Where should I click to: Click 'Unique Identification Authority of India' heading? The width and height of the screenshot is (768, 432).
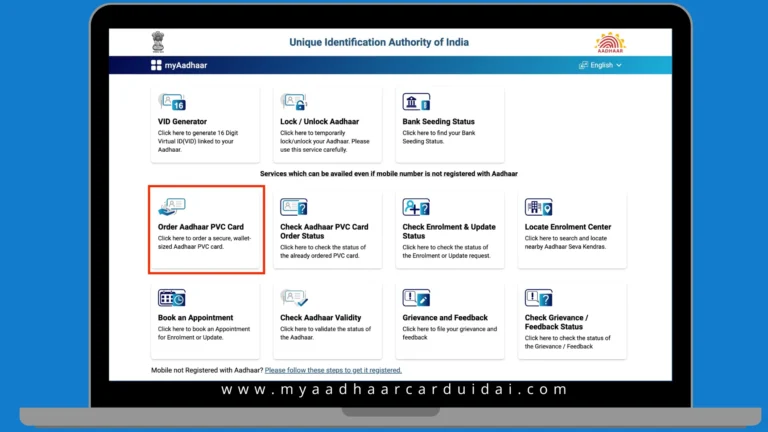(x=379, y=42)
